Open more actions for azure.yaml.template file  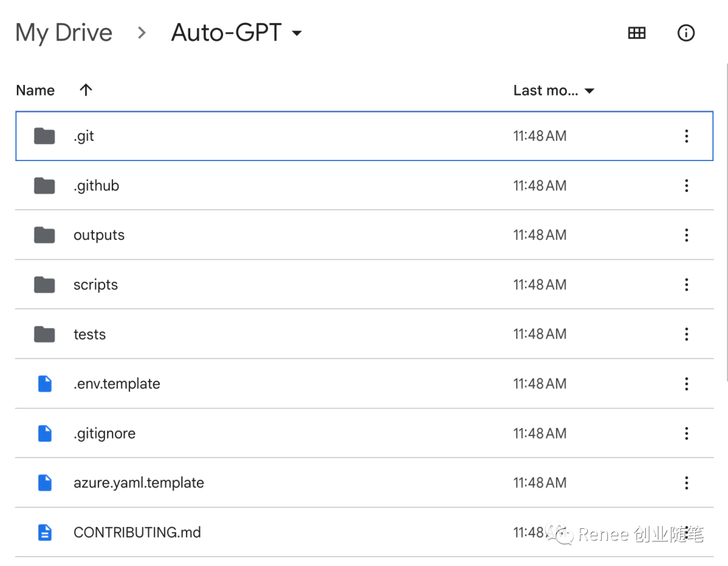[686, 483]
